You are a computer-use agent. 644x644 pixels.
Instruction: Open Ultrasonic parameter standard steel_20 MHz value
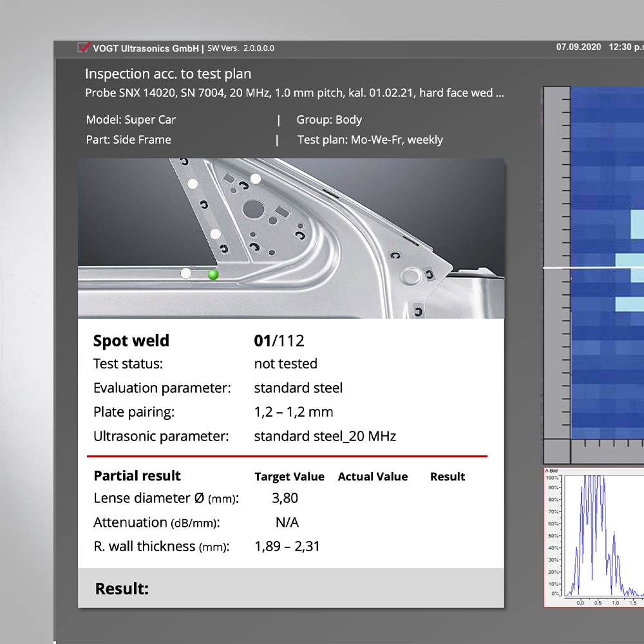[325, 436]
